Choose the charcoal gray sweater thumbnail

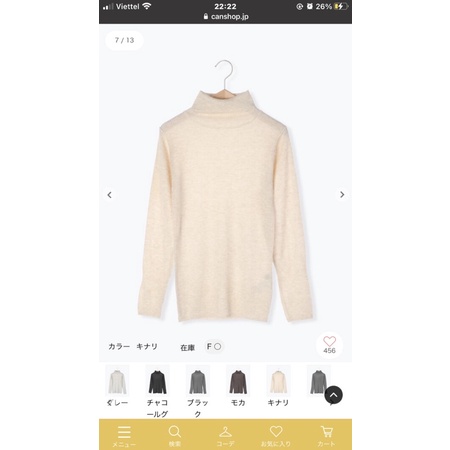coord(157,380)
